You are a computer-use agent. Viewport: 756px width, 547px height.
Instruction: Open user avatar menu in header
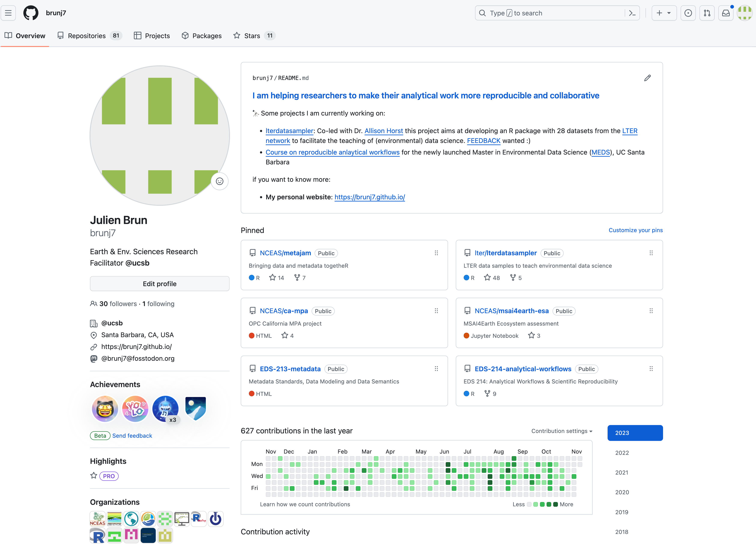click(745, 13)
